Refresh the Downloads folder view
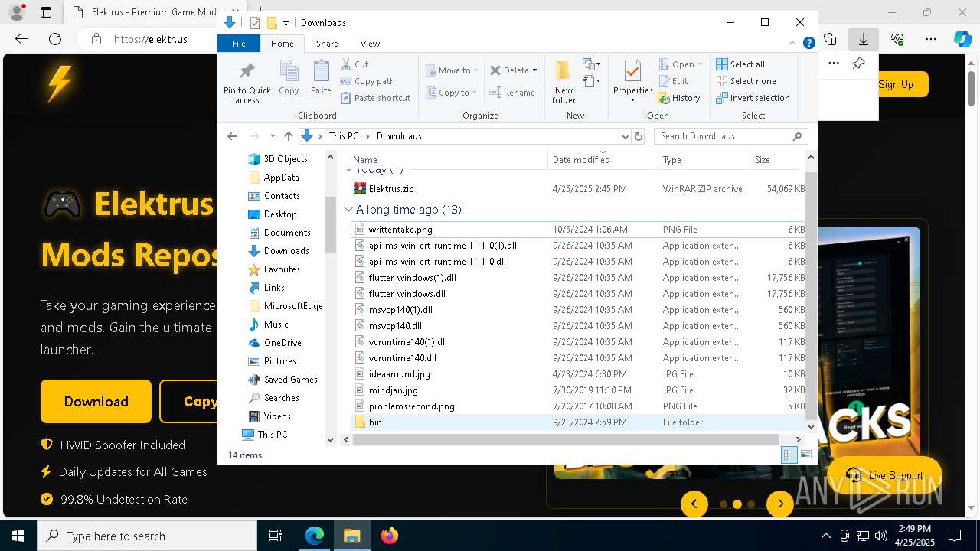 click(x=639, y=136)
